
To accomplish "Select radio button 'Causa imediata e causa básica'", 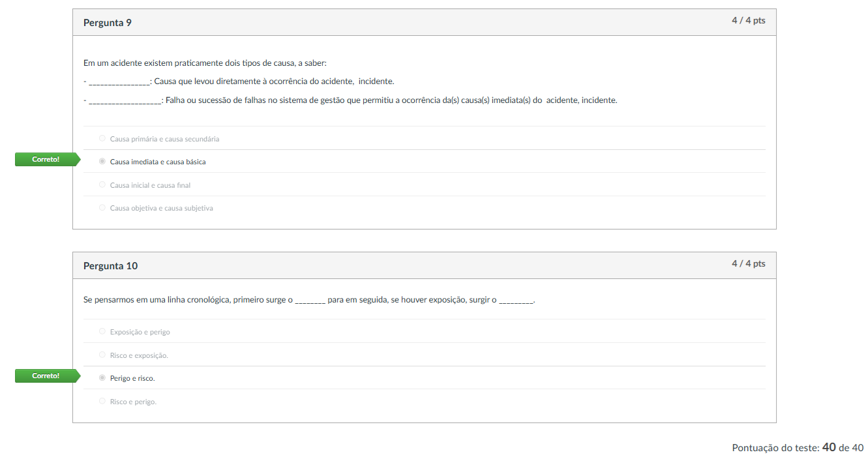I will [102, 161].
